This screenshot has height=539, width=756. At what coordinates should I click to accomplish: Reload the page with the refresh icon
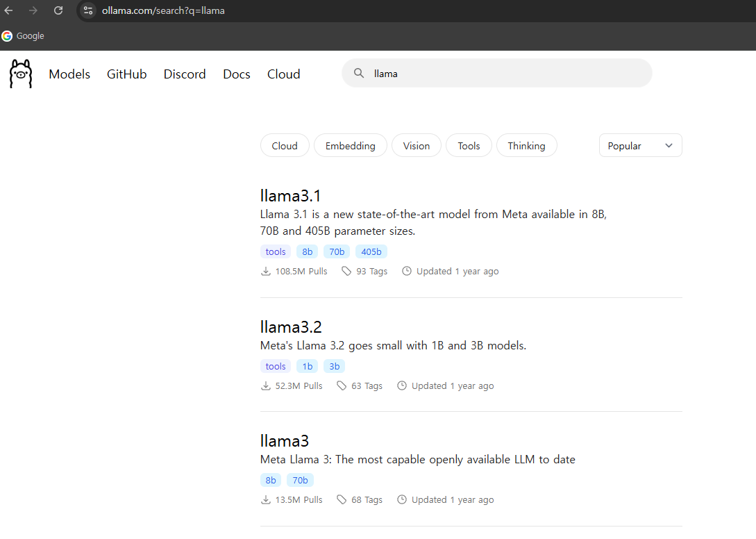click(x=58, y=10)
